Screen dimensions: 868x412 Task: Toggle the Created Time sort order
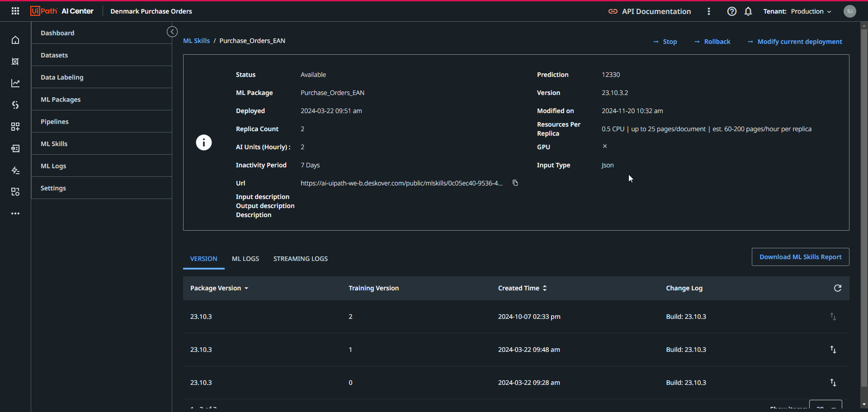(544, 288)
